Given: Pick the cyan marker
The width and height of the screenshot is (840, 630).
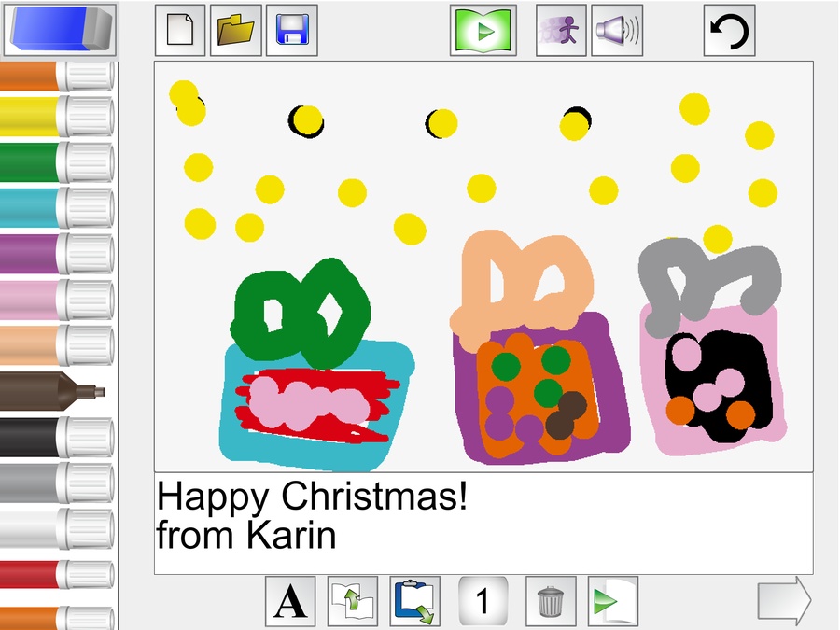Looking at the screenshot, I should (x=57, y=208).
